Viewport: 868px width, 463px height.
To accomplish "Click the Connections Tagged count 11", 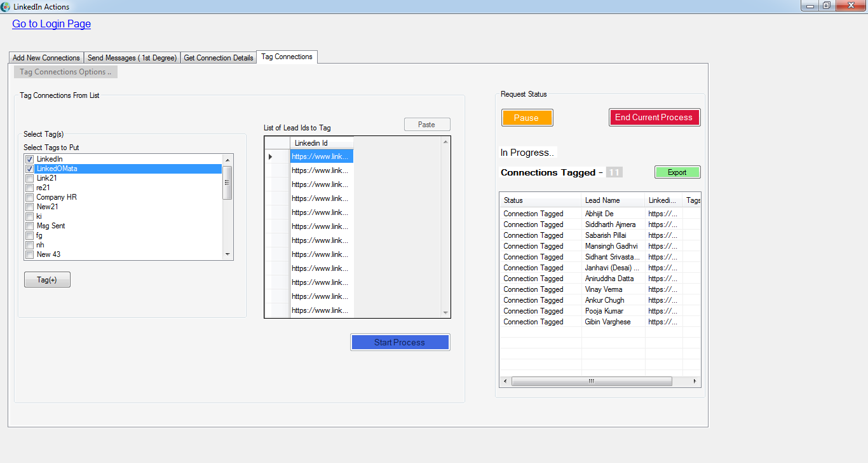I will click(x=614, y=172).
